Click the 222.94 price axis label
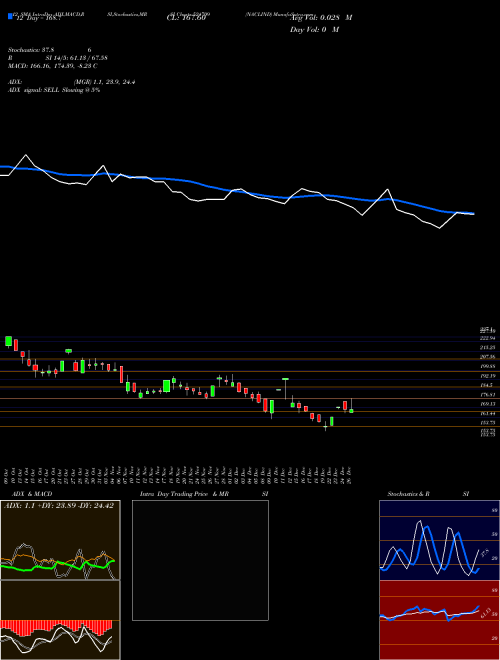The image size is (500, 660). point(489,338)
